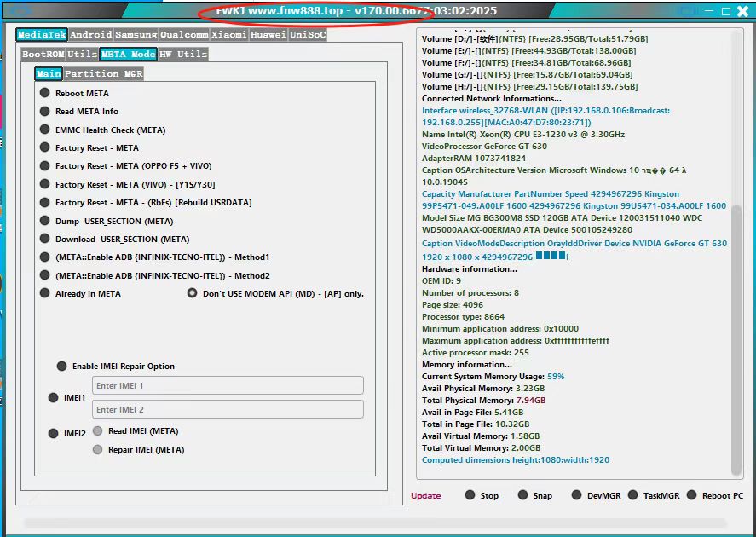Image resolution: width=756 pixels, height=537 pixels.
Task: Select the Main inner tab
Action: point(49,74)
